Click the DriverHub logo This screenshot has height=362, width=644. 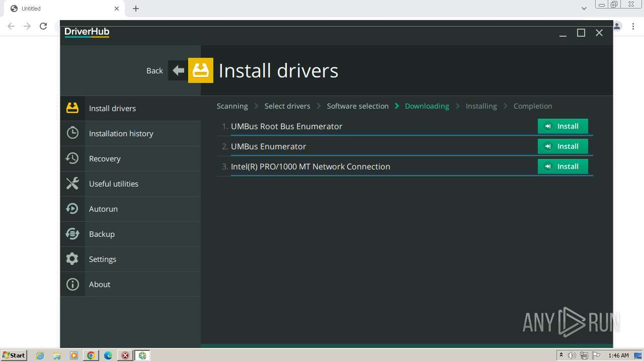[87, 32]
